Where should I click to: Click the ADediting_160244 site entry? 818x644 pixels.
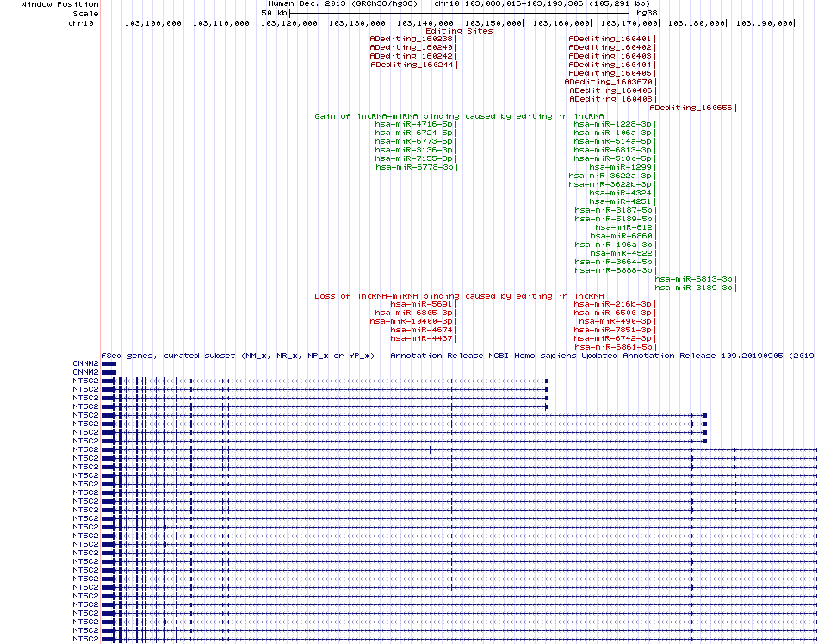412,65
